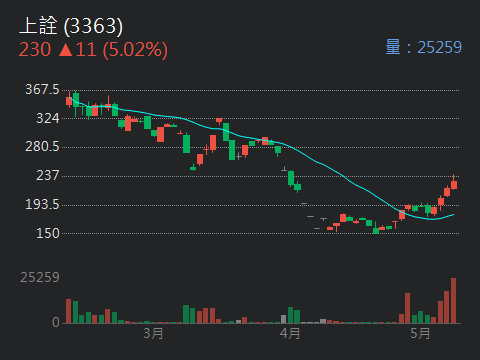Click the gray volume bar before 4月
Image resolution: width=480 pixels, height=360 pixels.
[x=284, y=319]
